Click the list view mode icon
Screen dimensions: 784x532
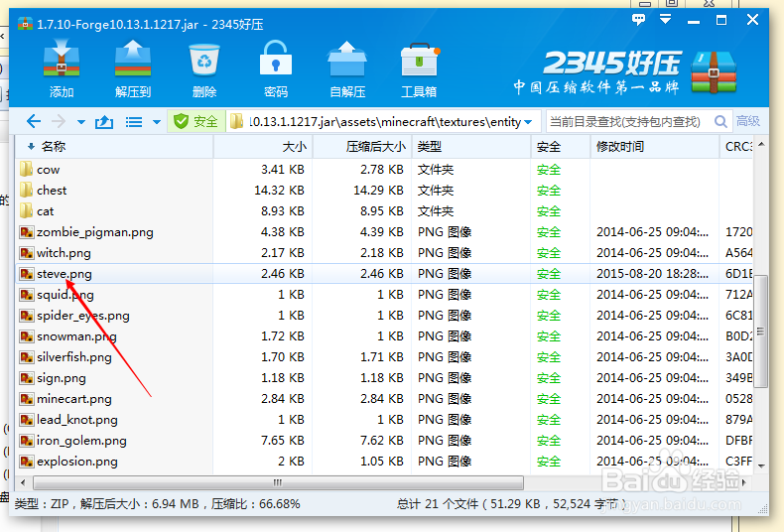[x=134, y=122]
